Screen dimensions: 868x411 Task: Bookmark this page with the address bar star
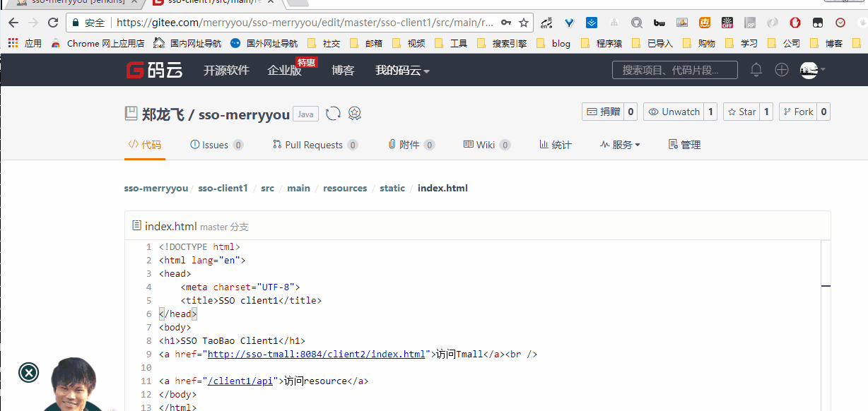click(525, 22)
